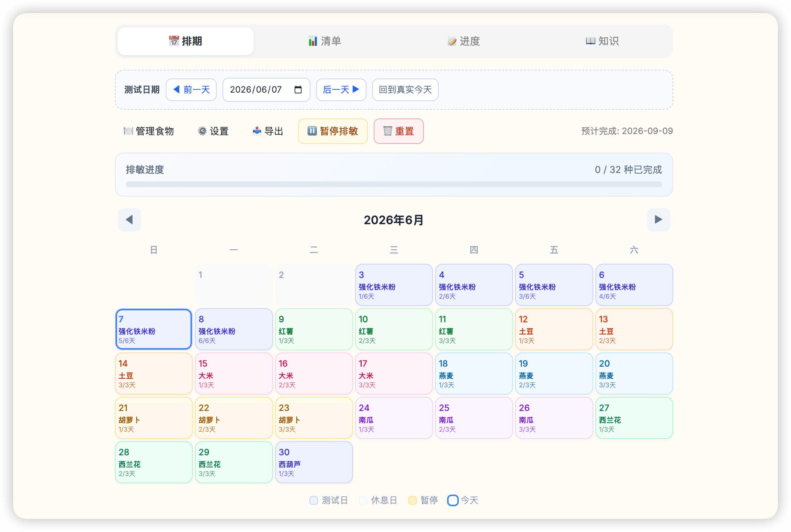Image resolution: width=791 pixels, height=532 pixels.
Task: Select June 8 强化铁米粉 6/6天
Action: tap(234, 329)
